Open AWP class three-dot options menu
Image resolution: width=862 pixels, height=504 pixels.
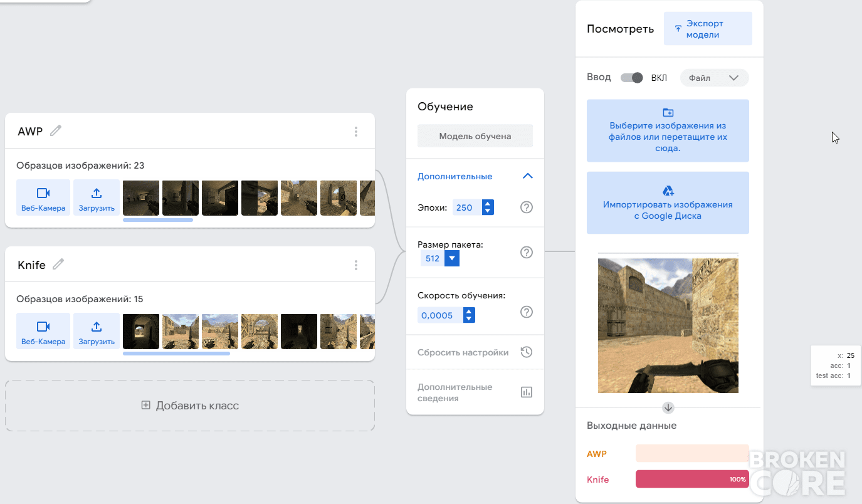click(x=356, y=132)
